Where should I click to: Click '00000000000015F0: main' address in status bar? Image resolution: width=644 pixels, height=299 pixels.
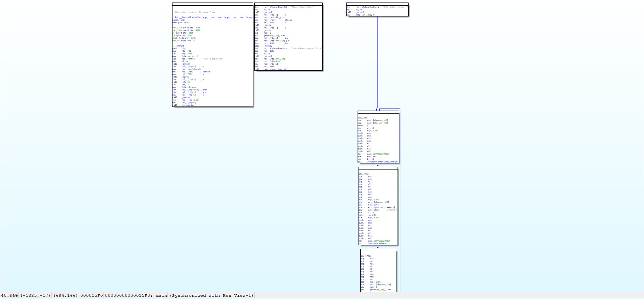[136, 296]
